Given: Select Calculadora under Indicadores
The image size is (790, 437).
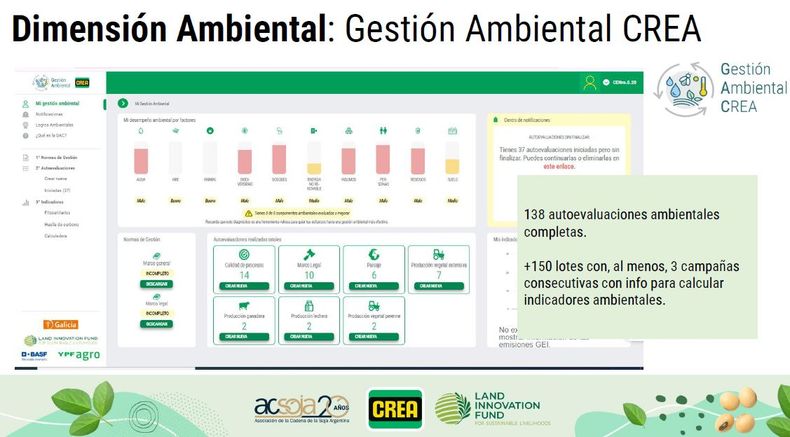Looking at the screenshot, I should (x=55, y=236).
